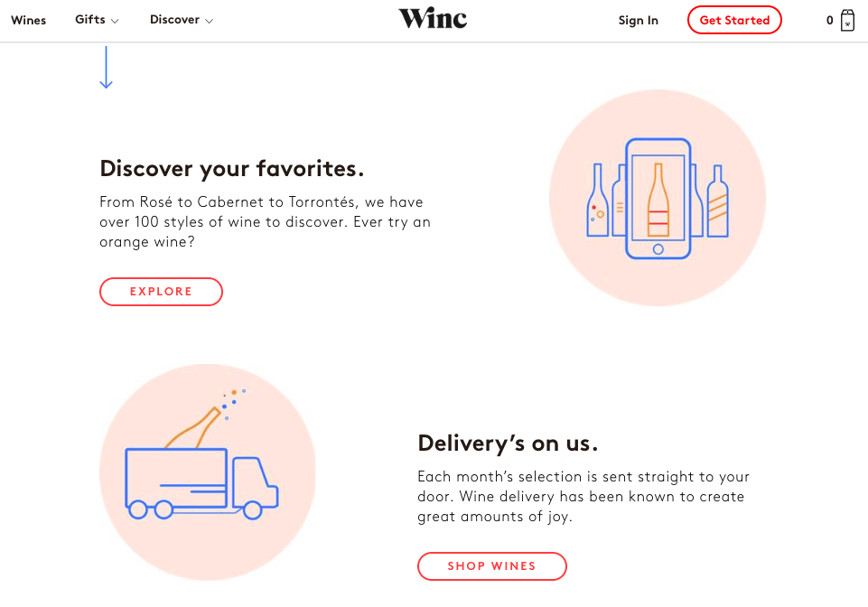868x607 pixels.
Task: Expand the Gifts dropdown chevron
Action: coord(115,21)
